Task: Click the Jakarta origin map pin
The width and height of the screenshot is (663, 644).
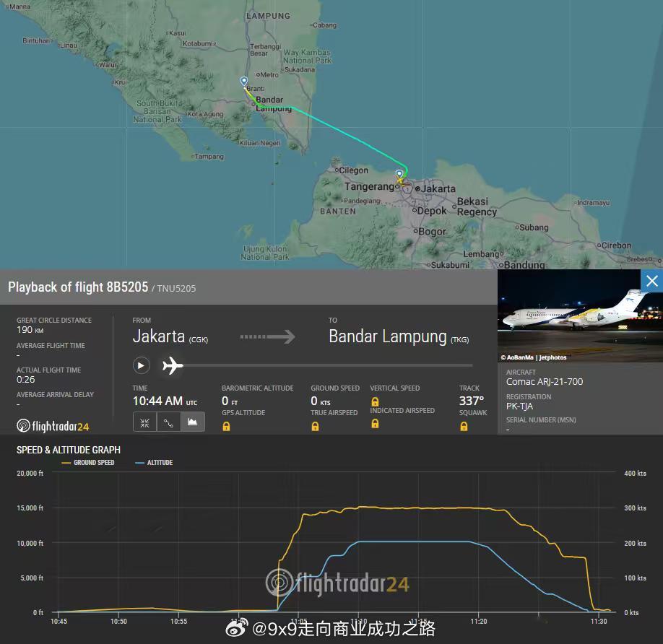Action: coord(399,174)
